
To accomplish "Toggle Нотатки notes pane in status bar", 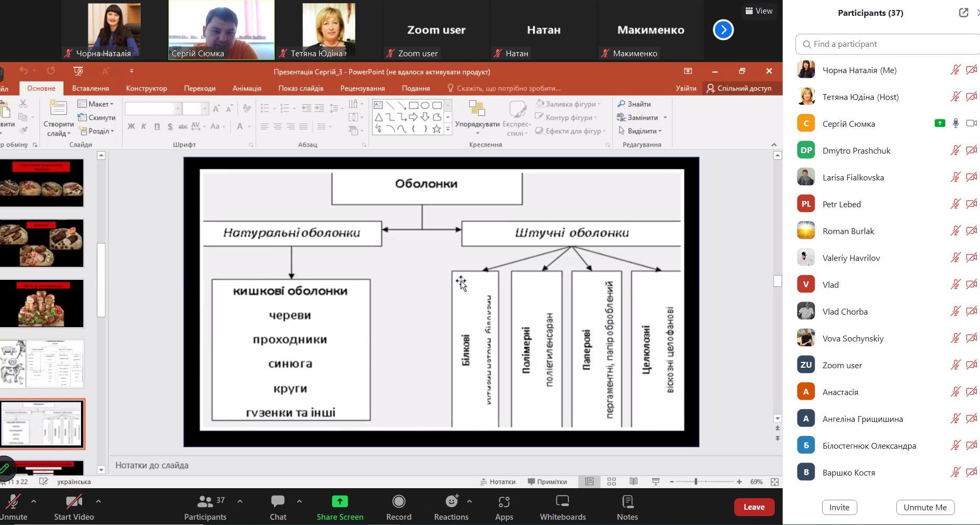I will (498, 482).
